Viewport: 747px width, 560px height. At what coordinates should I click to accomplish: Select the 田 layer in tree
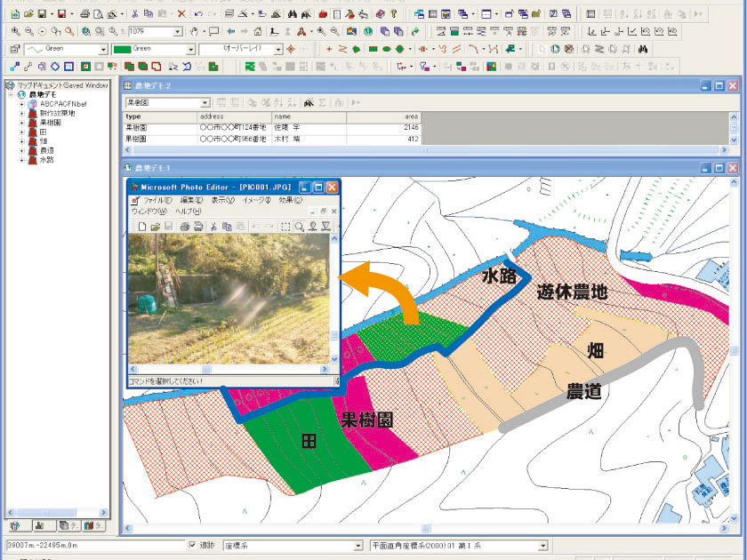[44, 132]
